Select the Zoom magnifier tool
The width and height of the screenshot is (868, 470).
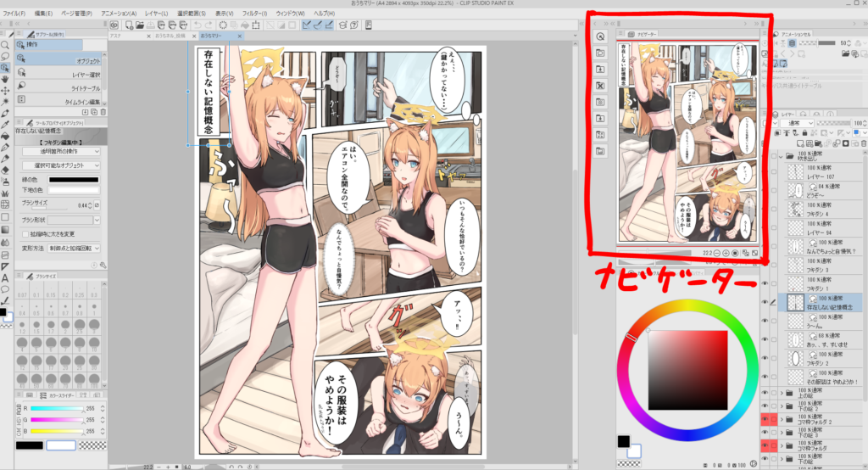pos(5,44)
